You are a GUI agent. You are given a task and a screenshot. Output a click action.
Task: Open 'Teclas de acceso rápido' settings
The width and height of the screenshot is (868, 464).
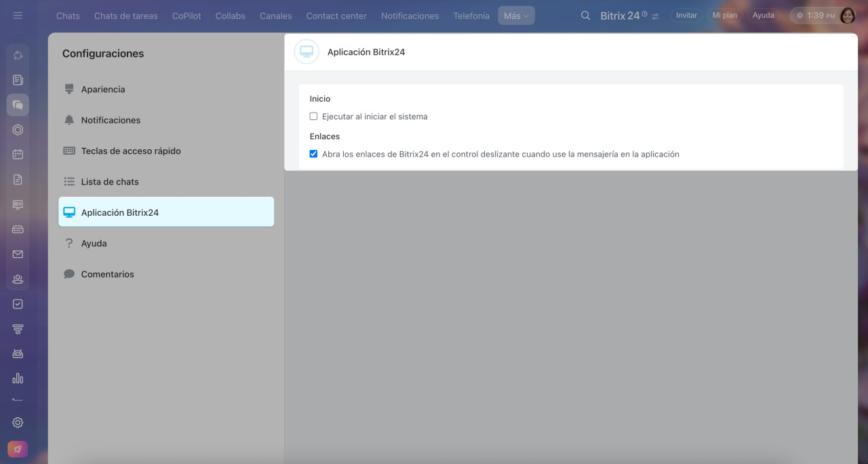131,151
